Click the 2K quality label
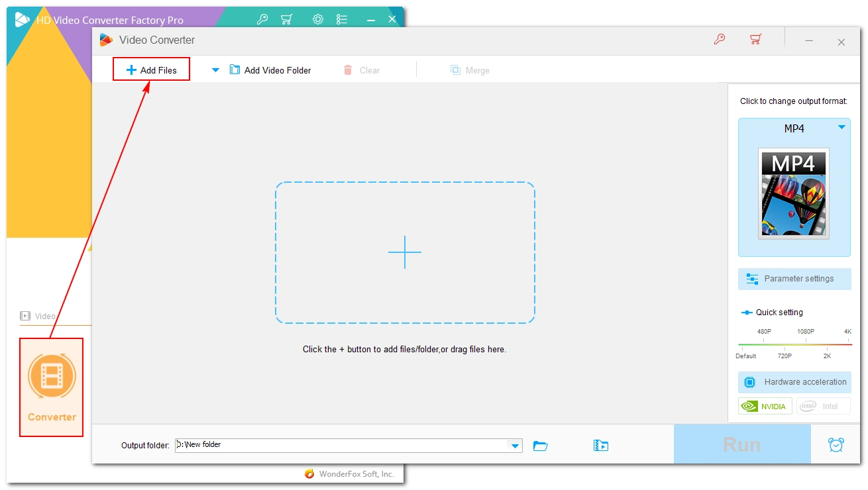This screenshot has width=868, height=490. tap(827, 356)
